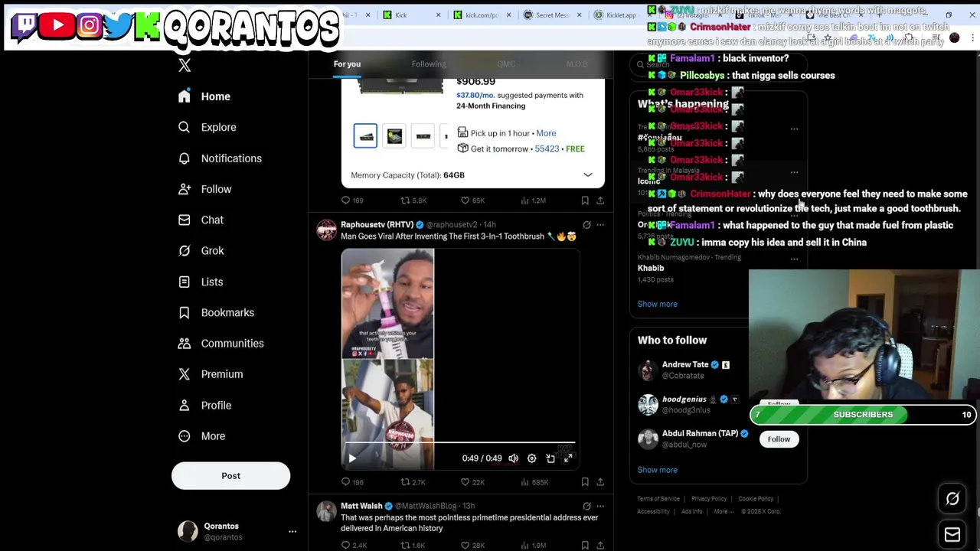The width and height of the screenshot is (980, 551).
Task: Open more options on Matt Walsh post
Action: pyautogui.click(x=600, y=506)
